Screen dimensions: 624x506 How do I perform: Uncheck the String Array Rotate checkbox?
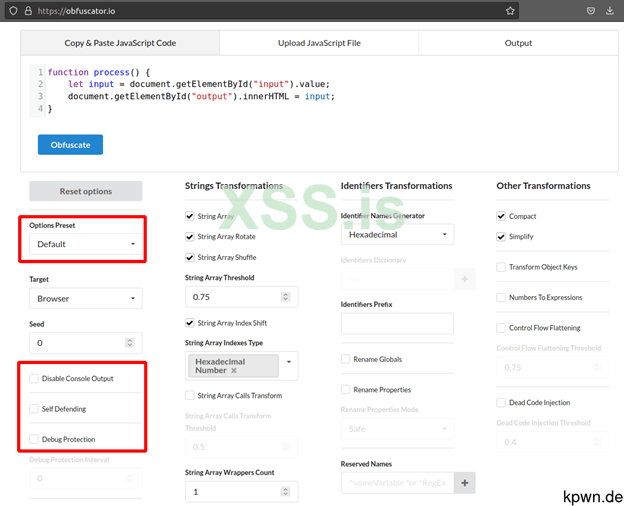[190, 237]
